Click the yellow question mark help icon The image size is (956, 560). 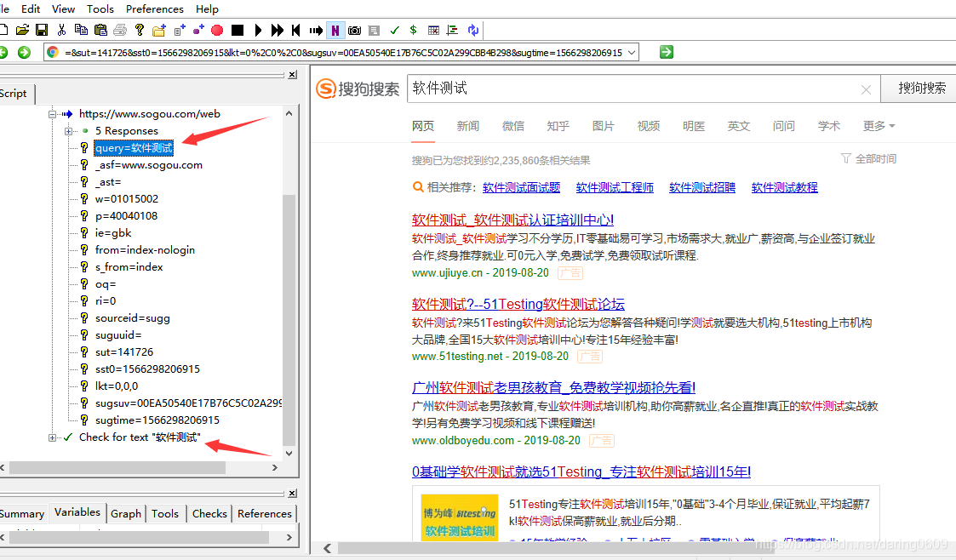(x=140, y=30)
